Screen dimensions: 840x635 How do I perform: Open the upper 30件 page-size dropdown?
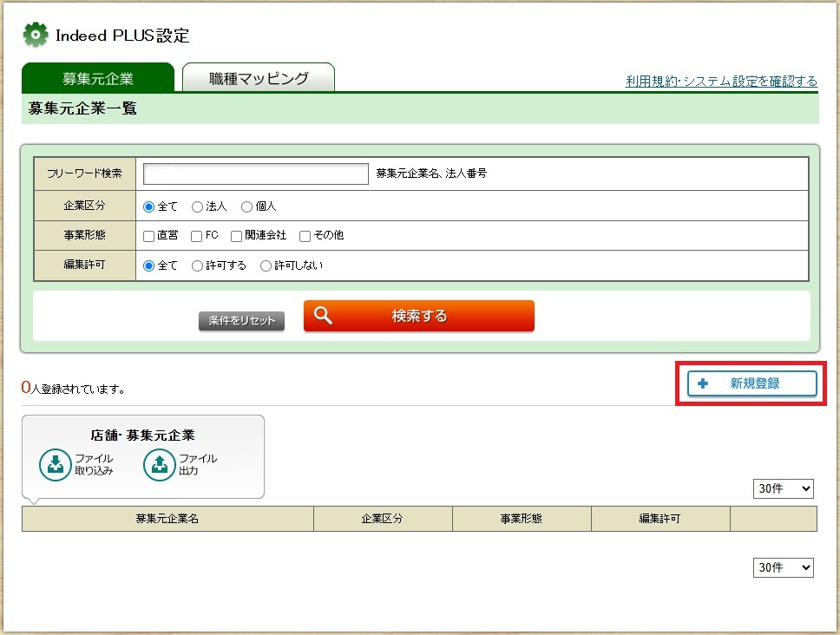tap(784, 488)
